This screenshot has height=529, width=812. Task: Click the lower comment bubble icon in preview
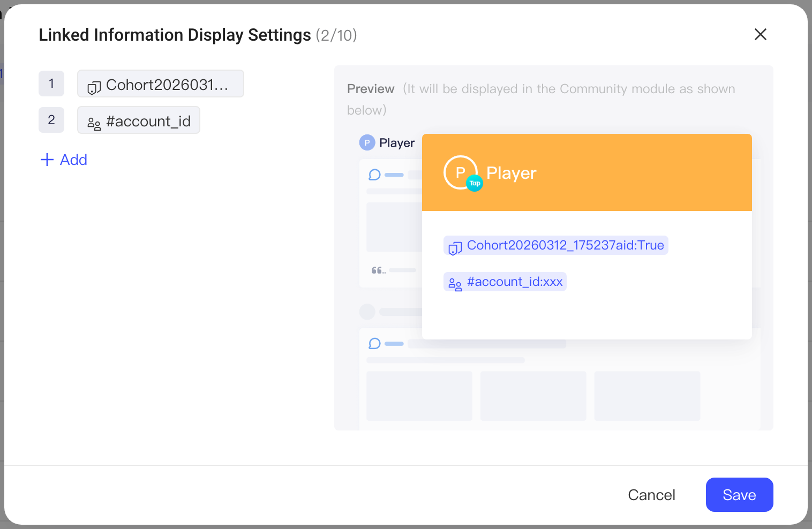[x=374, y=343]
